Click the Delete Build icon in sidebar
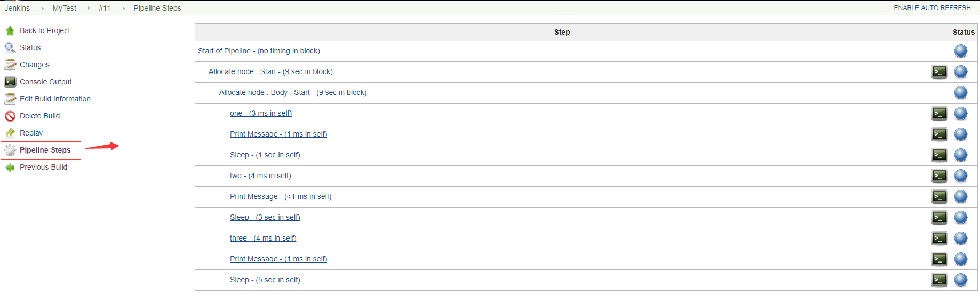This screenshot has height=302, width=980. (x=10, y=116)
